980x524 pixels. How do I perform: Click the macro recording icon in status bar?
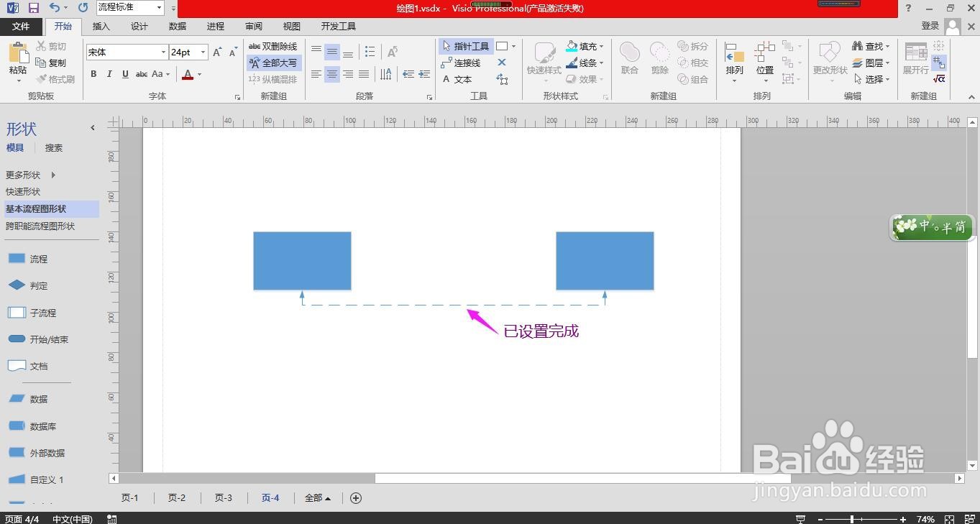tap(112, 519)
